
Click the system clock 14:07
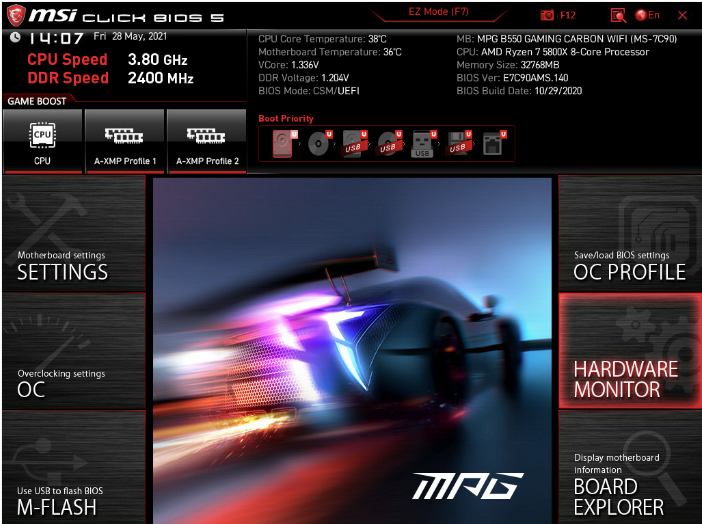point(56,39)
